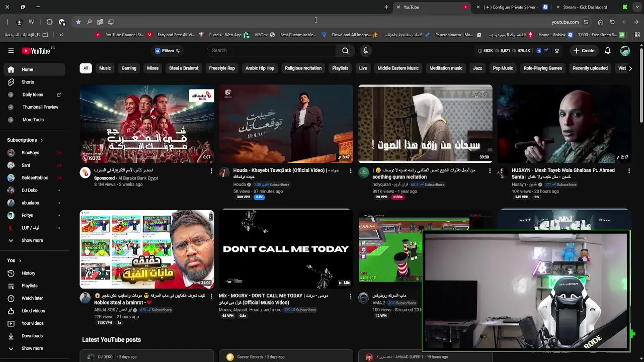
Task: Open More Tools in the sidebar
Action: point(33,120)
